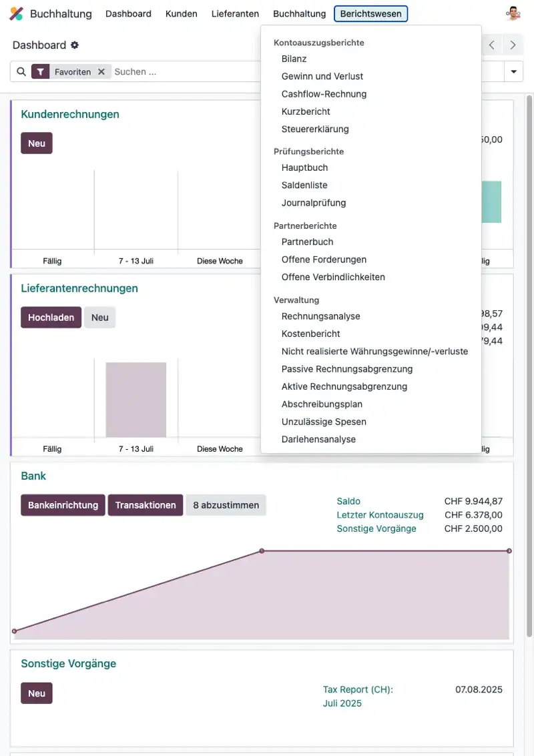Open the Kunden menu

point(181,13)
